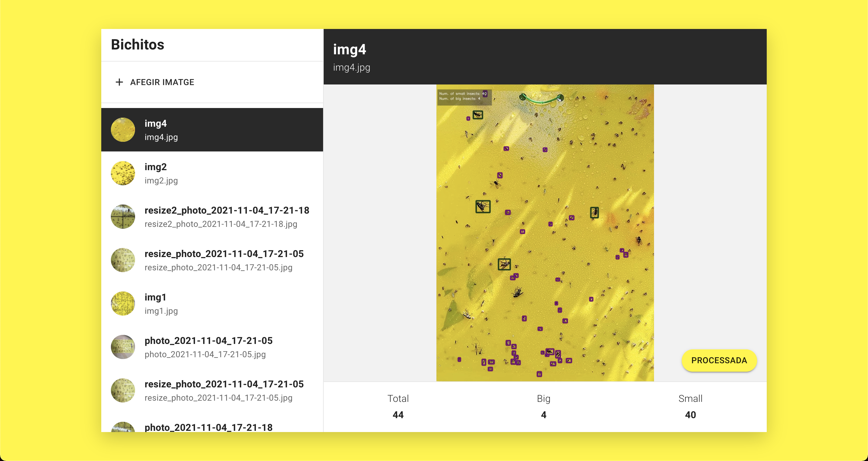Click the Big insects count 4
868x461 pixels.
(543, 415)
